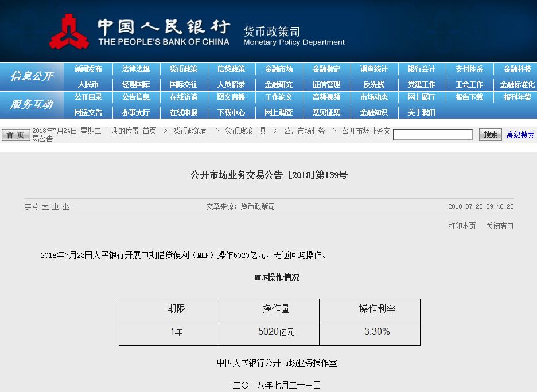Viewport: 537px width, 392px height.
Task: Go to 货币政策 in the top navigation
Action: point(184,69)
